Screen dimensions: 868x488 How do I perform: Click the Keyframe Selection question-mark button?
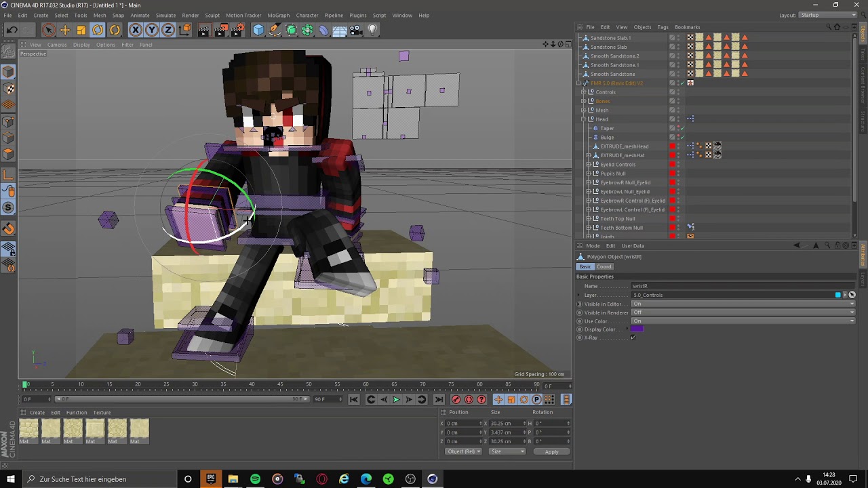click(481, 400)
